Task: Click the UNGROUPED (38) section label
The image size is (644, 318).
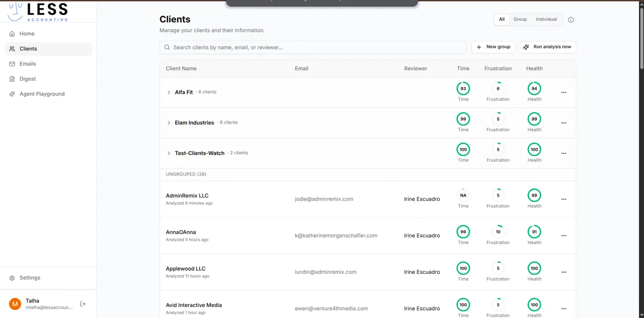Action: [x=186, y=174]
